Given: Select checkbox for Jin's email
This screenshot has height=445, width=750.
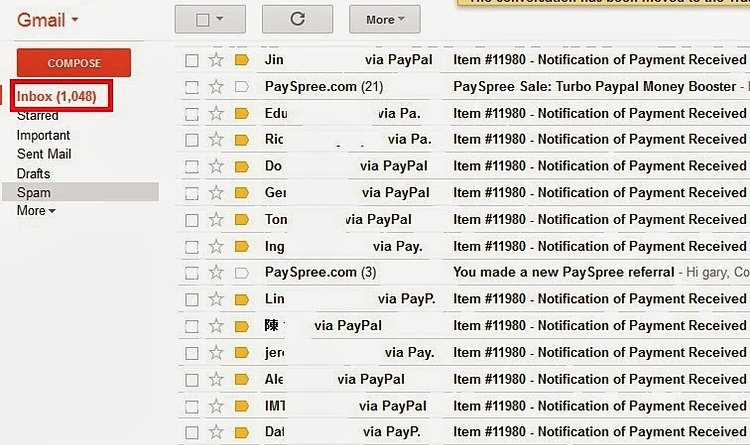Looking at the screenshot, I should (x=192, y=61).
